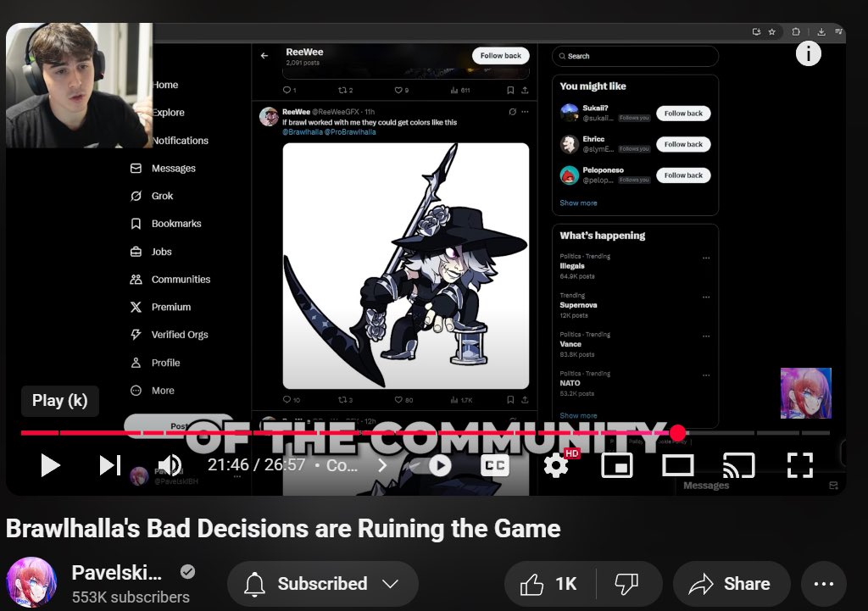Open Bookmarks in the X sidebar
This screenshot has height=611, width=868.
point(165,224)
